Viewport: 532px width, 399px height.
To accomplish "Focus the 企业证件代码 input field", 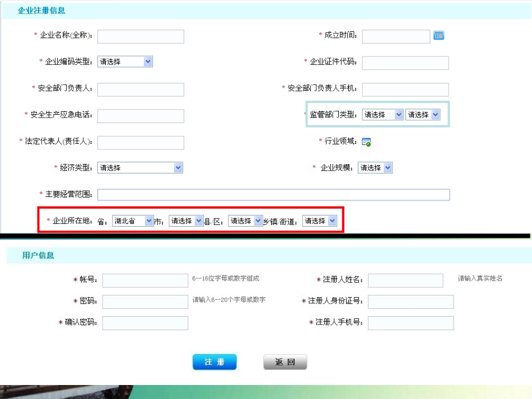I will point(405,63).
